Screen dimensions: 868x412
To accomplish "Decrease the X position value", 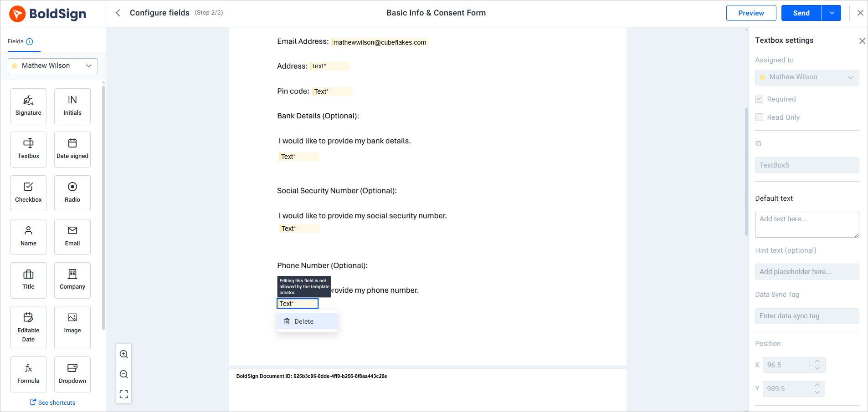I will [817, 369].
